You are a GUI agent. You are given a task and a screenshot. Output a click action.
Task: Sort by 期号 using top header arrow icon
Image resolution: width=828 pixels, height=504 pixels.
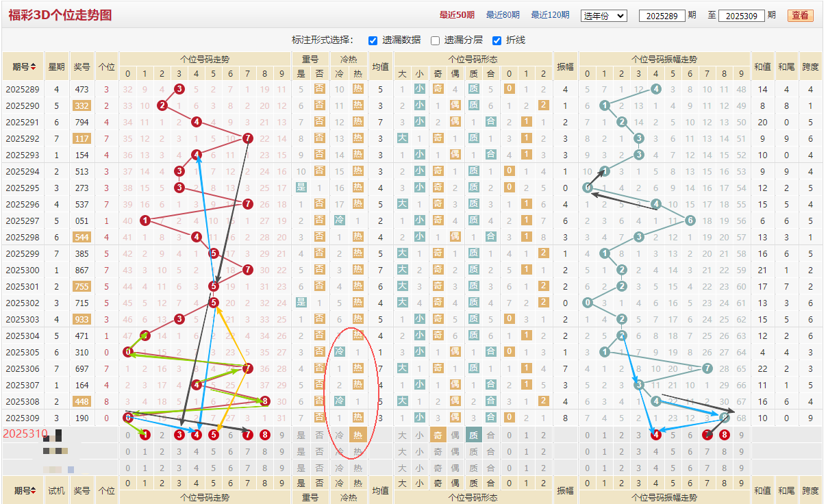[33, 67]
